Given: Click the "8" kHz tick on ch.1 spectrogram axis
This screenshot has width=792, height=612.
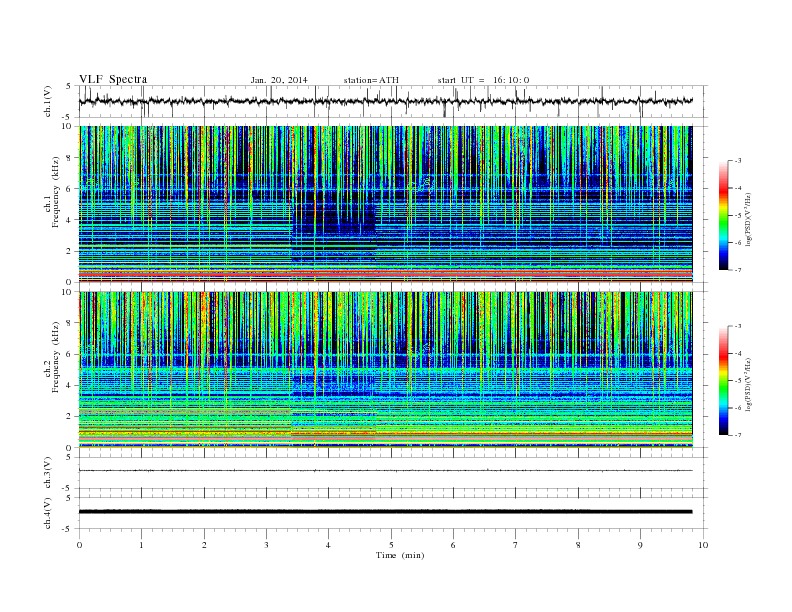Looking at the screenshot, I should [69, 158].
